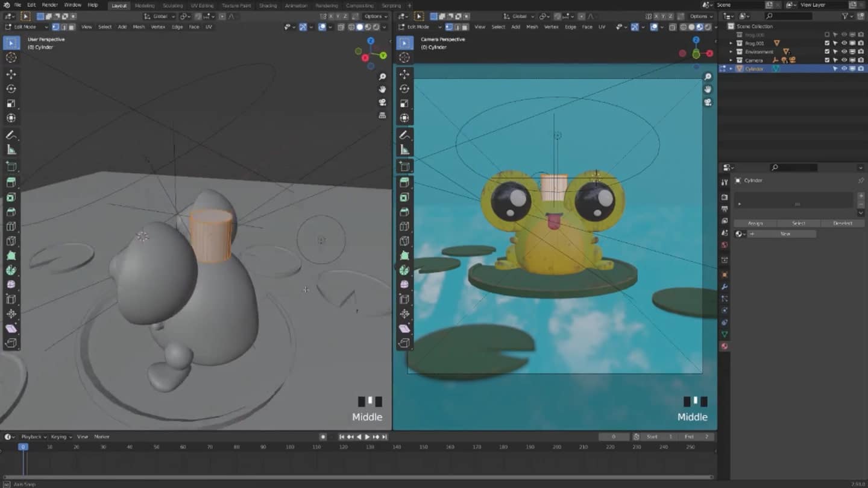Switch to the Shading workspace tab

point(267,5)
